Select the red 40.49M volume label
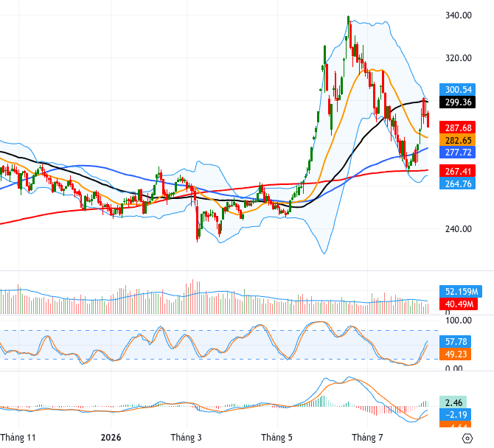 click(x=459, y=304)
